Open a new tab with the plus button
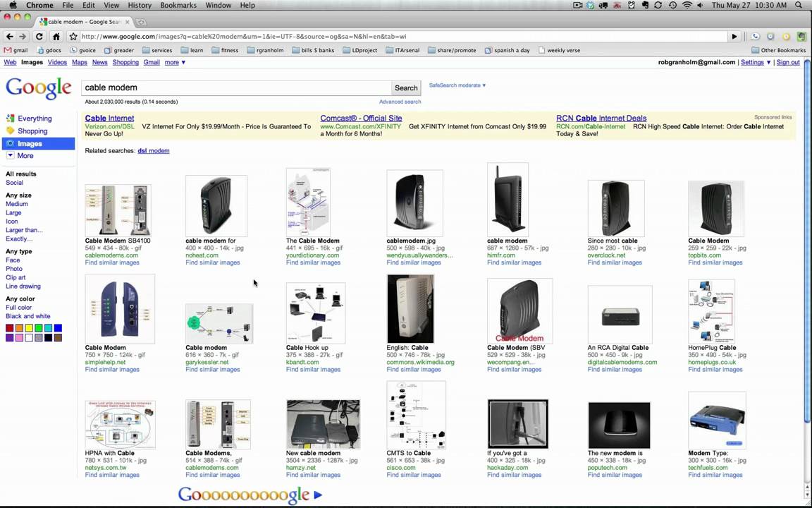 141,23
